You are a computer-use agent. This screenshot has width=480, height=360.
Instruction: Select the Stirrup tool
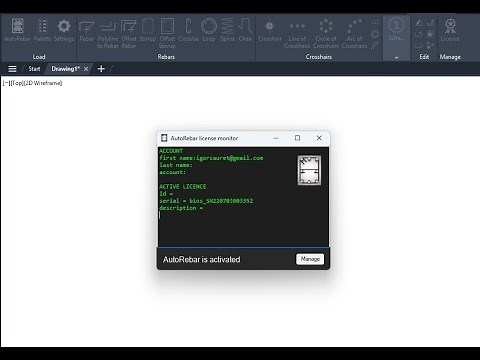(x=148, y=30)
